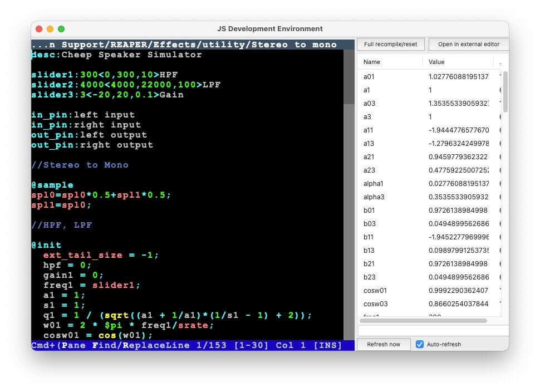Image resolution: width=540 pixels, height=392 pixels.
Task: Click the Value column header
Action: [436, 62]
